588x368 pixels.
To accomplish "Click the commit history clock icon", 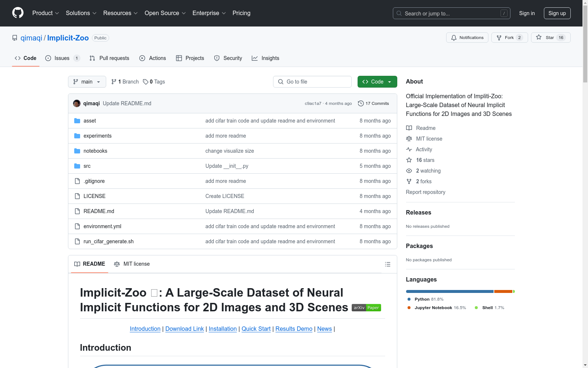I will [x=361, y=103].
